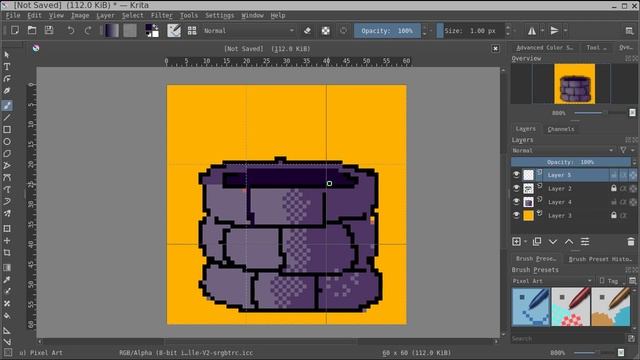The image size is (640, 360).
Task: Select the Polygon tool
Action: pyautogui.click(x=7, y=153)
